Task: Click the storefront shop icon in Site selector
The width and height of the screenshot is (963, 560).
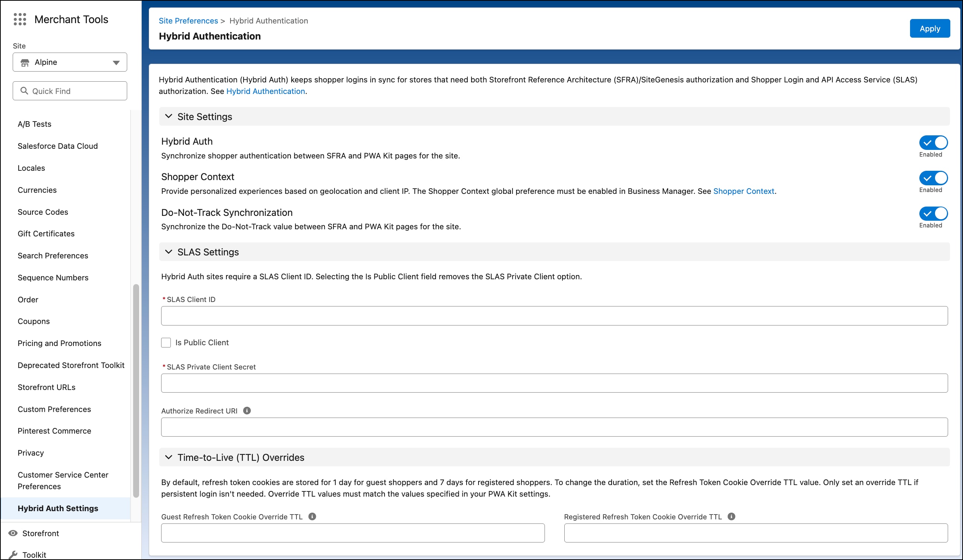Action: [x=25, y=62]
